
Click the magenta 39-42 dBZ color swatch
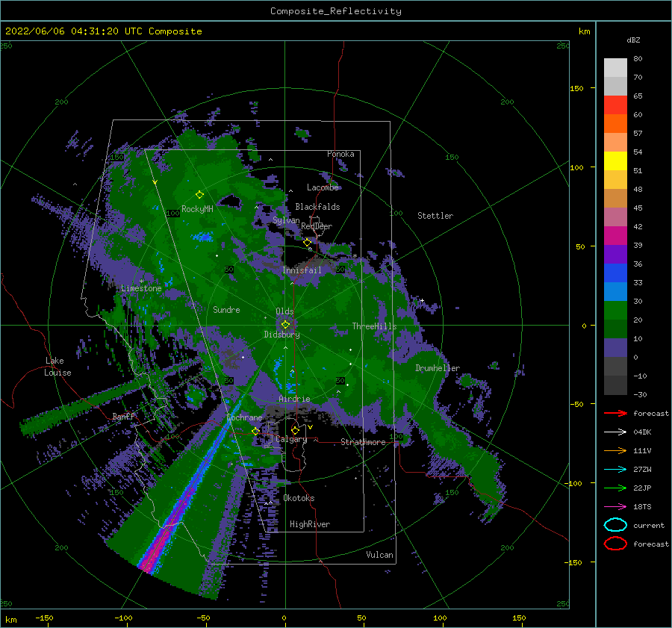615,236
